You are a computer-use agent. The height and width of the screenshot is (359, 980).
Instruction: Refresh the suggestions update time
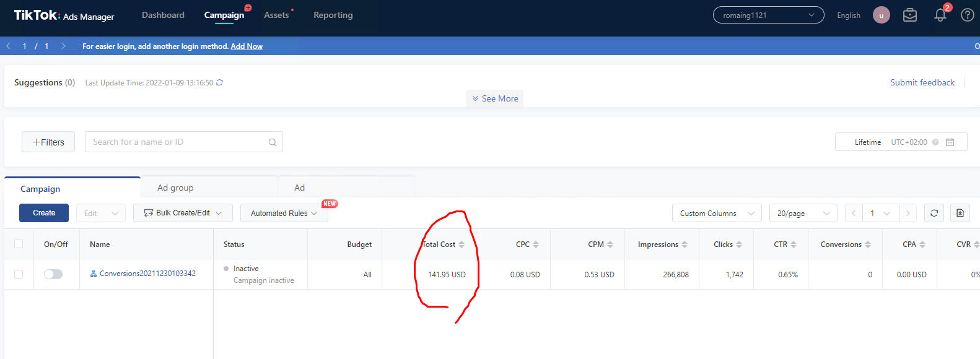219,82
